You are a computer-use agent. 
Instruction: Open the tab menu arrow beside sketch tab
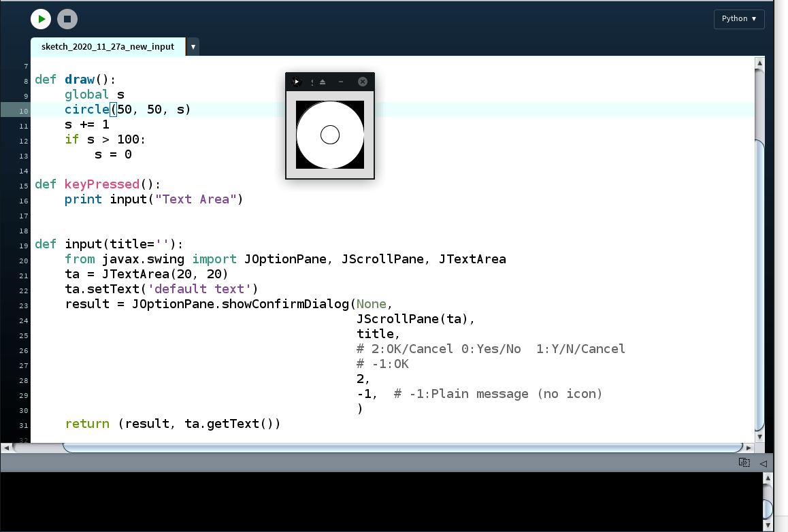193,47
